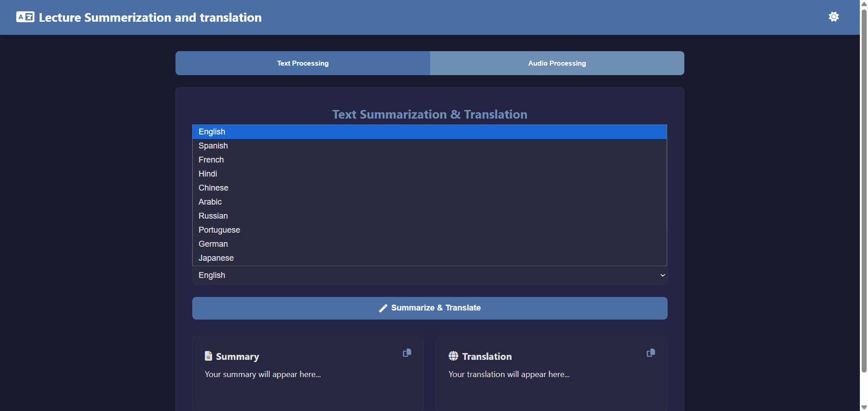Image resolution: width=868 pixels, height=411 pixels.
Task: Pick Arabic from the language options
Action: coord(209,201)
